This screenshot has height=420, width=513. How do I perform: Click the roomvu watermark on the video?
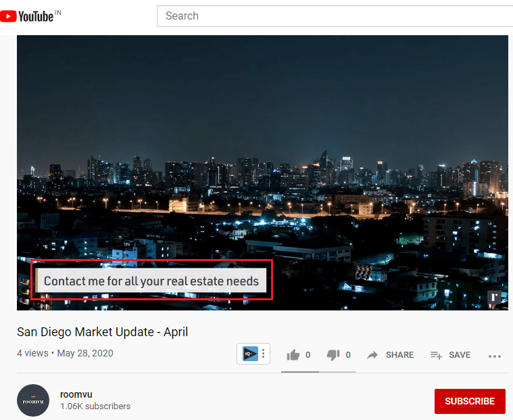[x=494, y=297]
